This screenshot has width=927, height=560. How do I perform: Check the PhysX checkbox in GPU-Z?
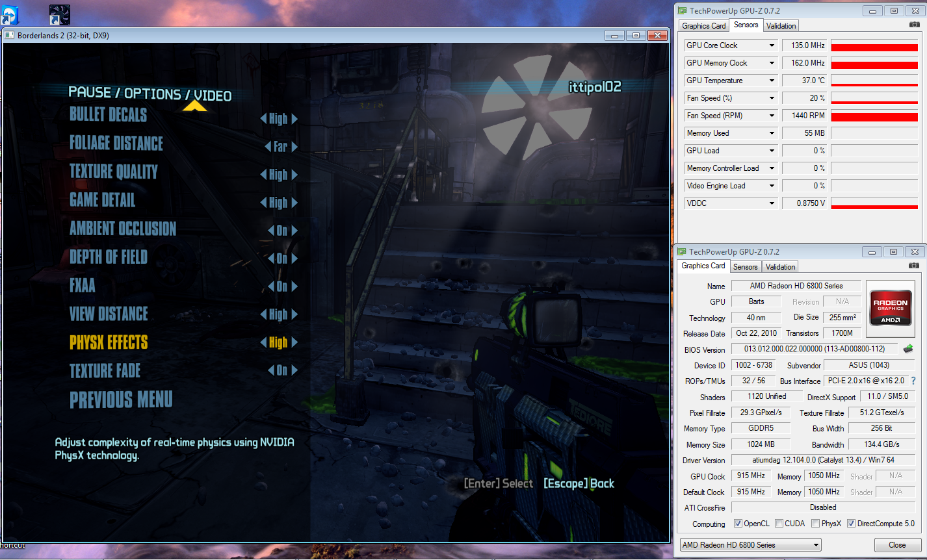coord(815,524)
